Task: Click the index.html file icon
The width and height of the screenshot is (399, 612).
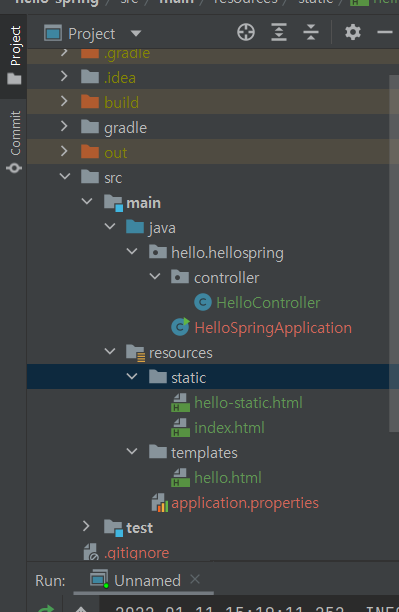Action: point(180,428)
